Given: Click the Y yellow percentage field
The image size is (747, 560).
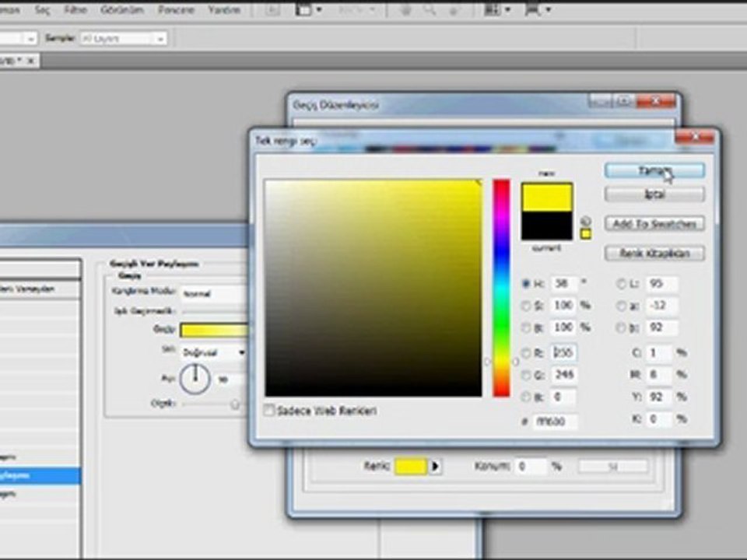Looking at the screenshot, I should [658, 397].
